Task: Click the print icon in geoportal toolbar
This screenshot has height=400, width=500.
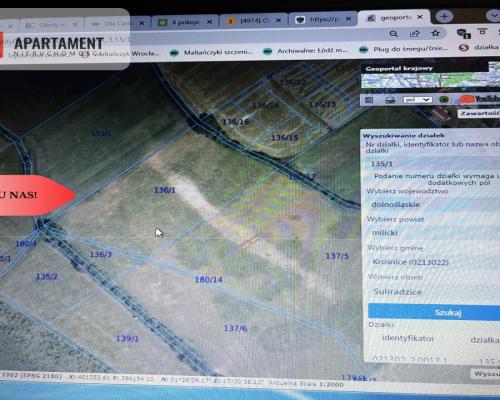Action: pos(390,100)
